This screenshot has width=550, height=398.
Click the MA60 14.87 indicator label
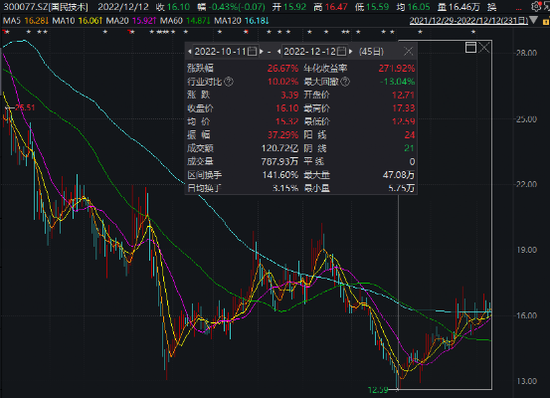(x=185, y=21)
